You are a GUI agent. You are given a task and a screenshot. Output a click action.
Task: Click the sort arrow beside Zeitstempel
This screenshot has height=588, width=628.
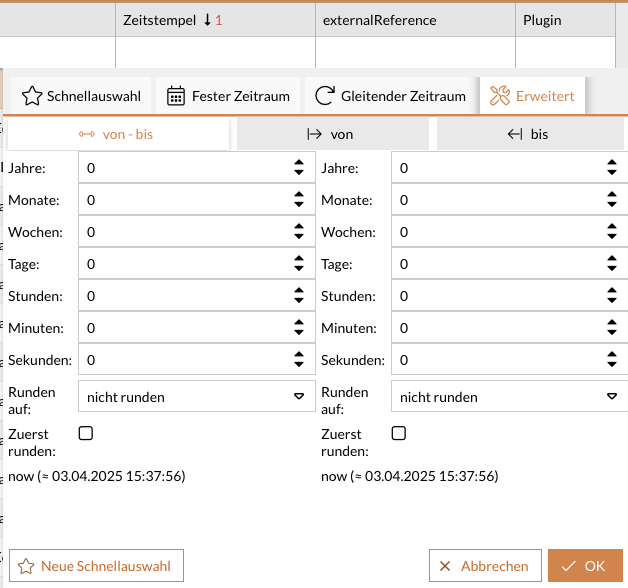pyautogui.click(x=207, y=20)
